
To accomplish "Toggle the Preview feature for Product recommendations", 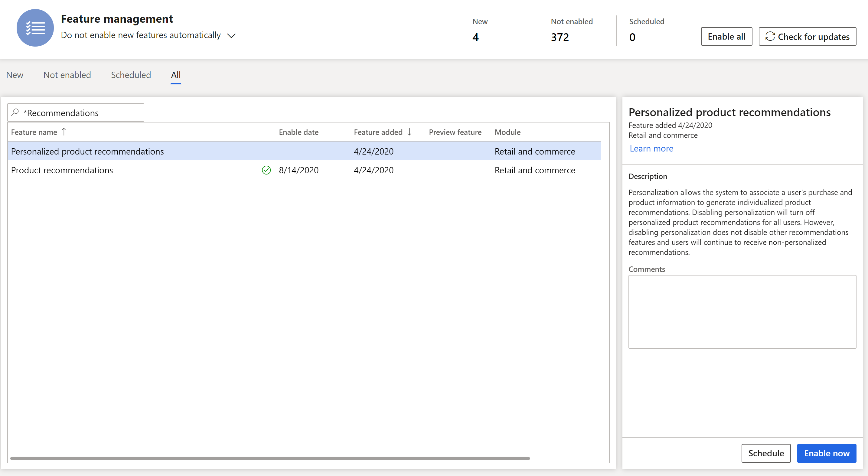I will click(x=454, y=170).
